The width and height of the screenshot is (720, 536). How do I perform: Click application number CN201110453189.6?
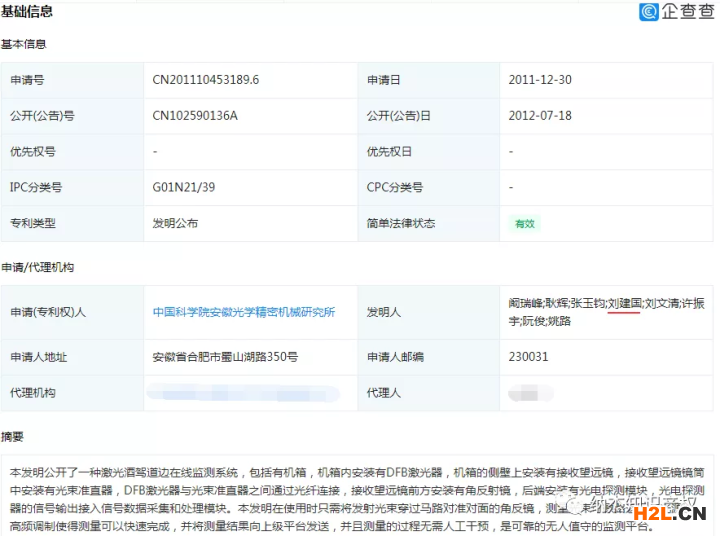point(206,80)
